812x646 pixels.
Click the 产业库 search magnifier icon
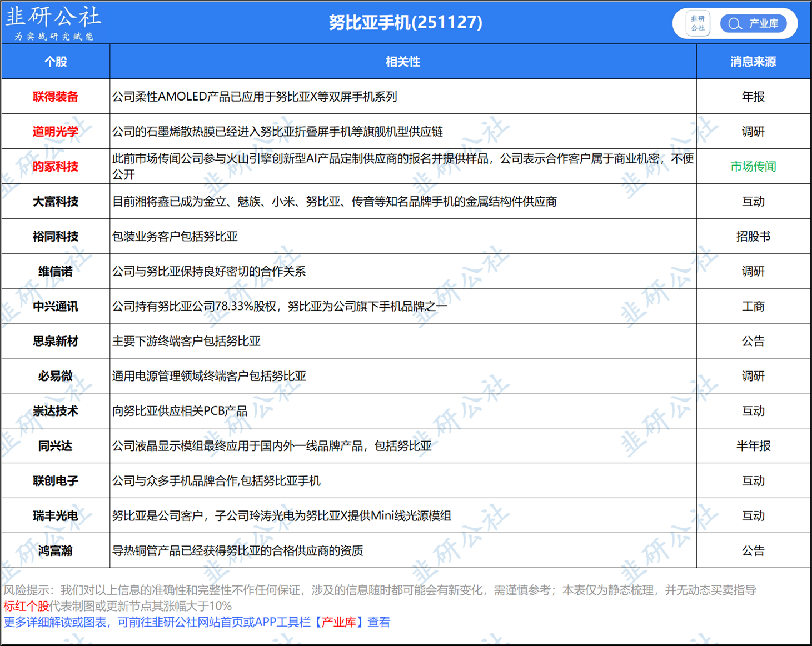pyautogui.click(x=735, y=24)
